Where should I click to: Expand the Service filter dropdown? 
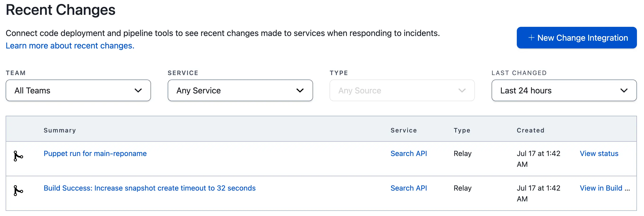coord(240,90)
